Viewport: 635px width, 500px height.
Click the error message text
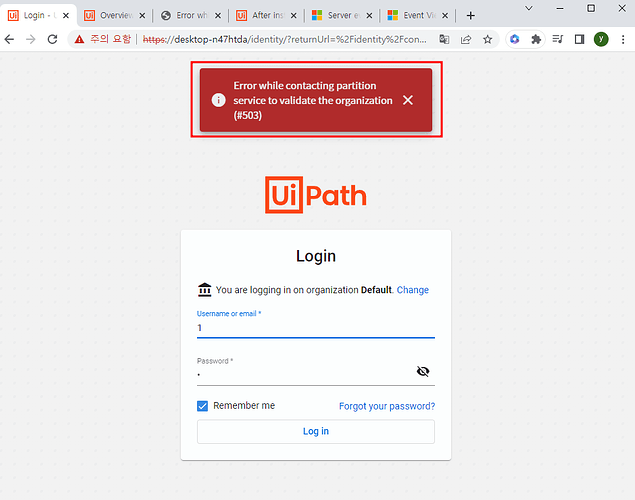(x=313, y=100)
